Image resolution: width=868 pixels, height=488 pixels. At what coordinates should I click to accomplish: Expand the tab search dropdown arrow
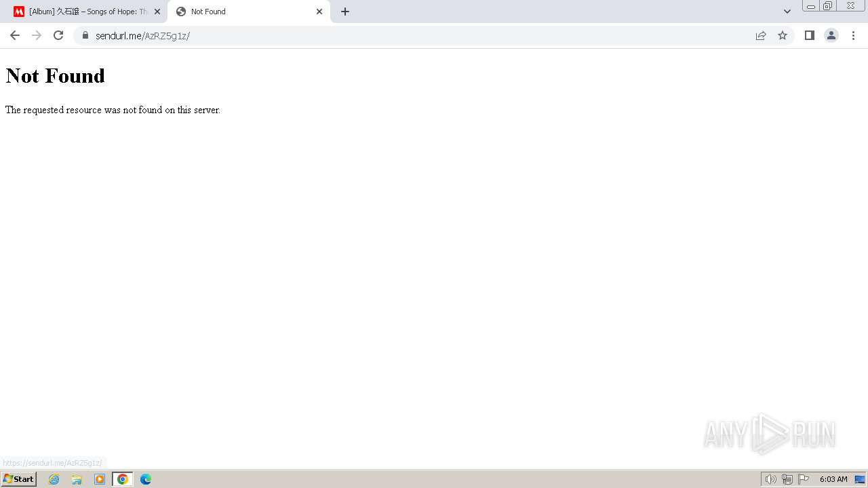pyautogui.click(x=787, y=12)
